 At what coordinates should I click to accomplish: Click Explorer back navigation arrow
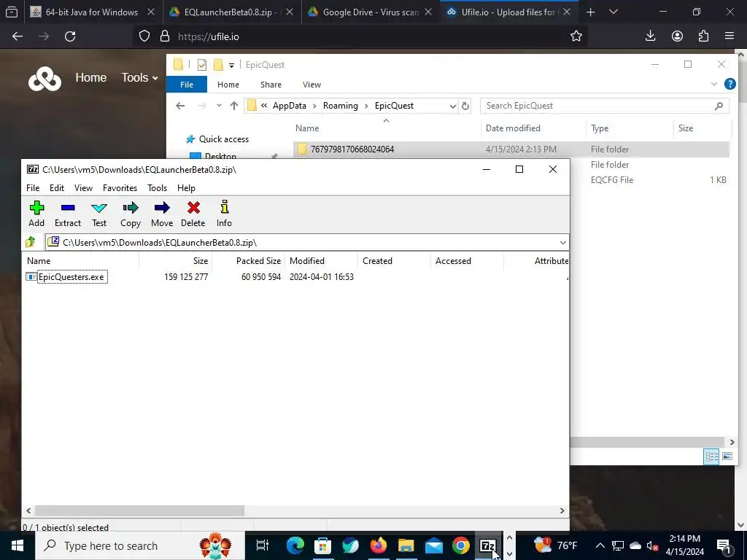(180, 106)
